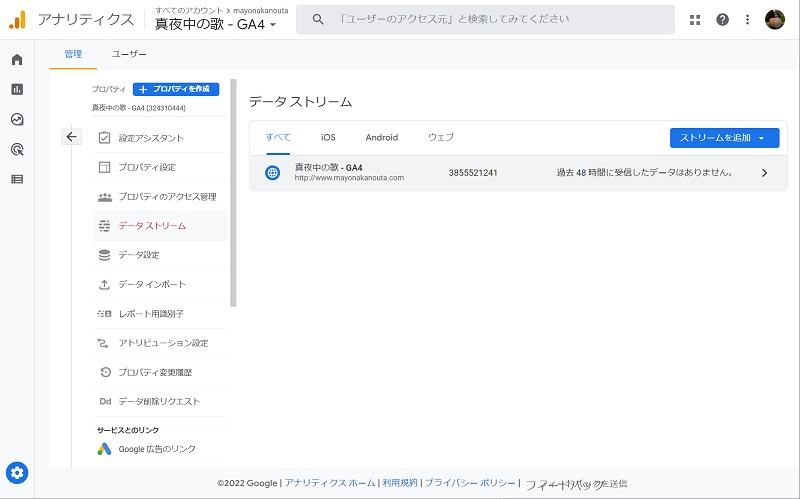Open データインポート menu item
This screenshot has width=800, height=499.
[x=160, y=284]
